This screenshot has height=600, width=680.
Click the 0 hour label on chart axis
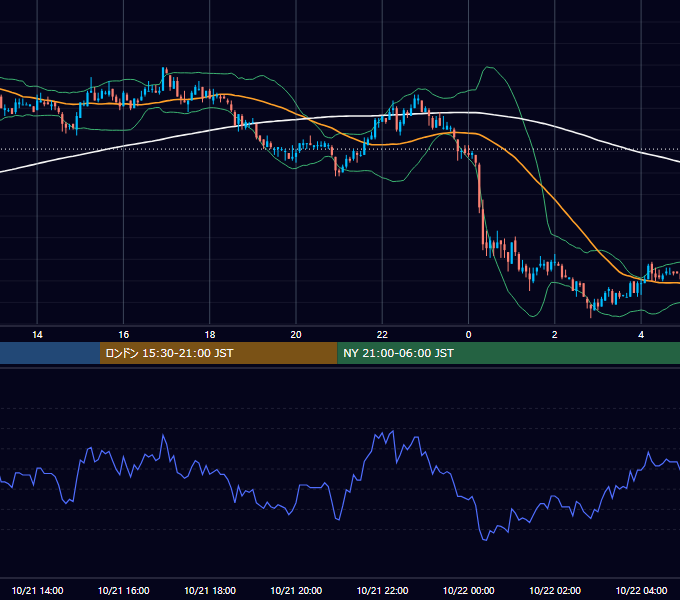click(468, 335)
